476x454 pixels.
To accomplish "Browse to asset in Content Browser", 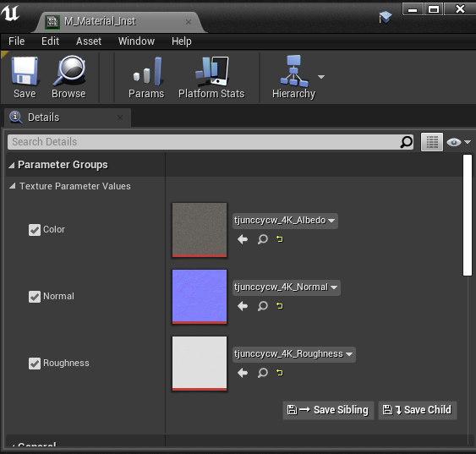I will pos(68,78).
